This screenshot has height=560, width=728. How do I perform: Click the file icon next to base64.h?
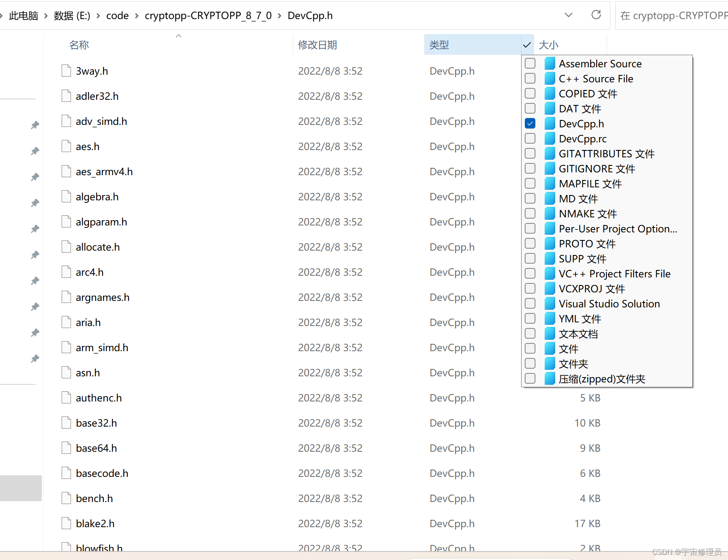[x=66, y=448]
